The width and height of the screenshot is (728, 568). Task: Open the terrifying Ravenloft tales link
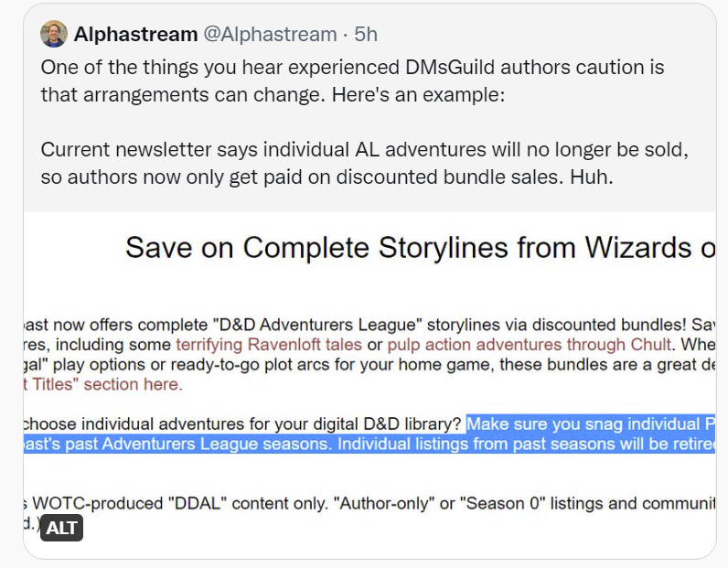tap(279, 345)
